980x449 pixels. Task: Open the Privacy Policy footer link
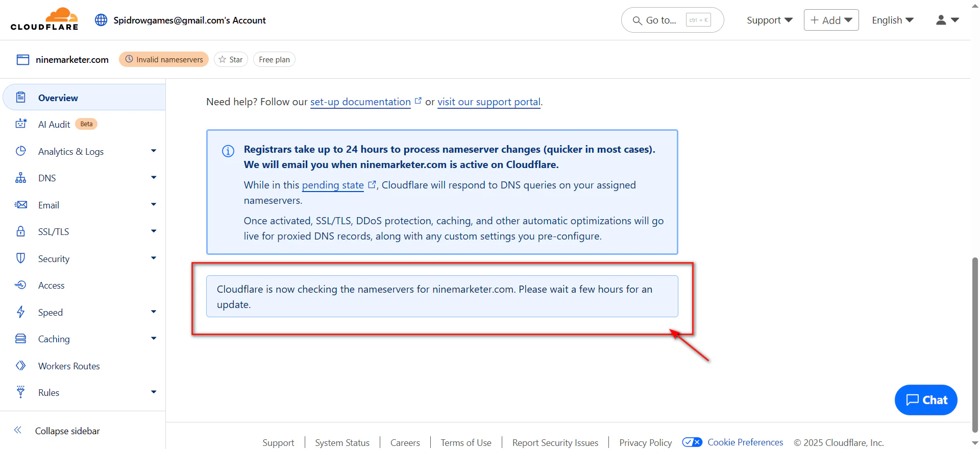pyautogui.click(x=646, y=442)
